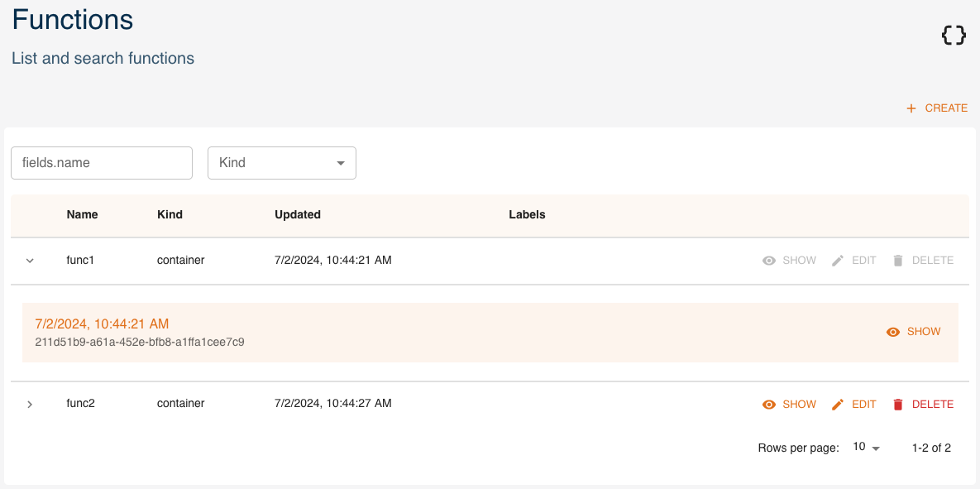Open the Kind filter dropdown
Screen dimensions: 980x489
click(281, 163)
